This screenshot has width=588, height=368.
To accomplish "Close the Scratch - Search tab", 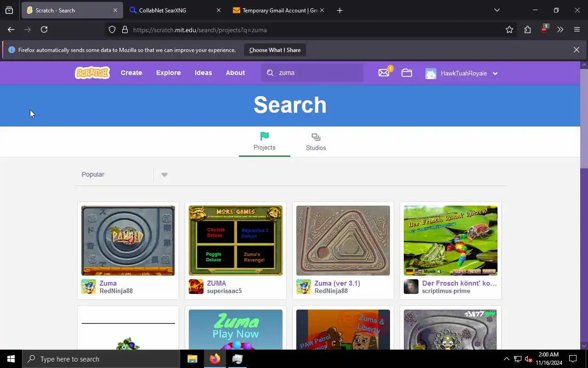I will click(x=115, y=10).
